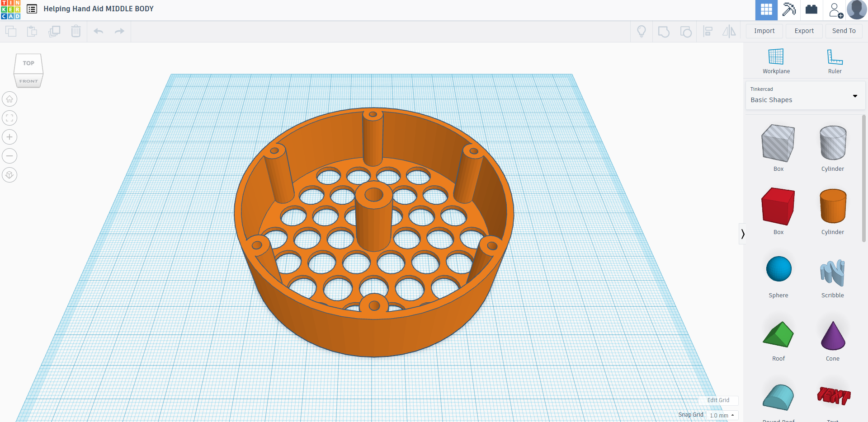The height and width of the screenshot is (422, 868).
Task: Open the Basic Shapes category dropdown
Action: [805, 95]
